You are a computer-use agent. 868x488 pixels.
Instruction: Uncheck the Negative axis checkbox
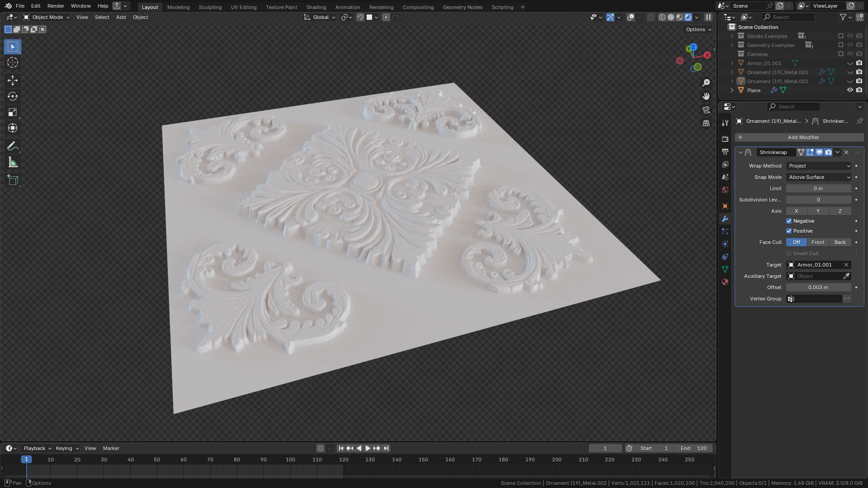pos(789,221)
